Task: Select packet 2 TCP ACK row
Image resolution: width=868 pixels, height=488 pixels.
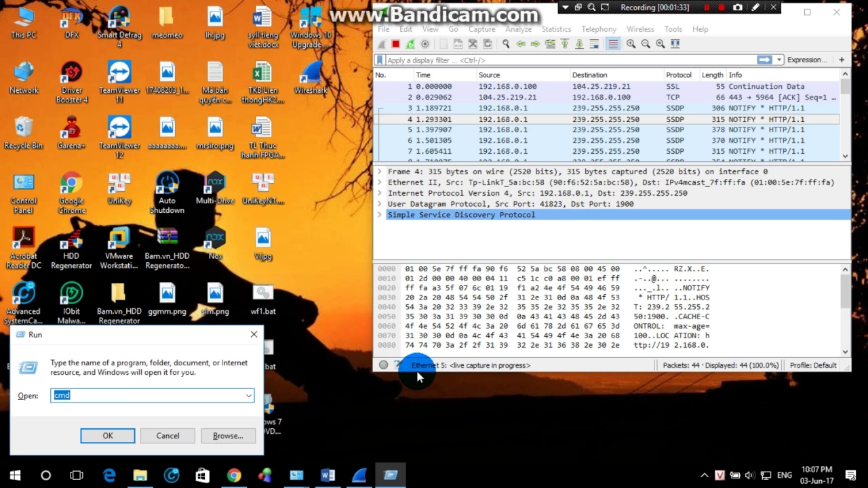Action: (x=607, y=98)
